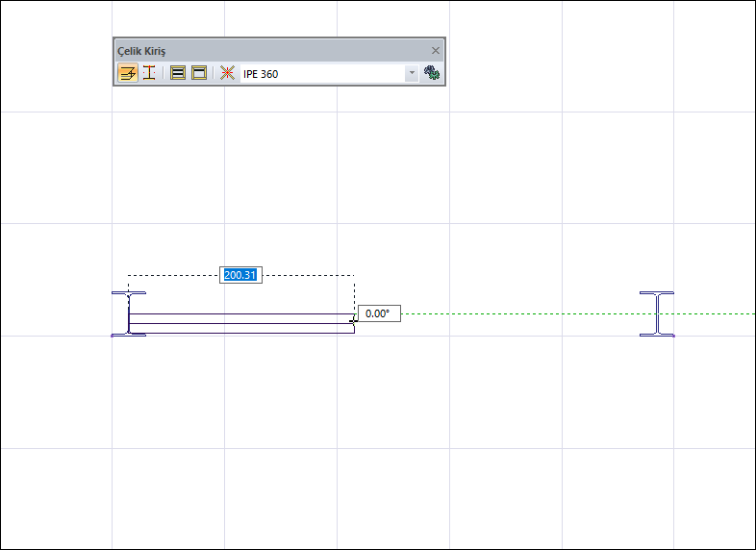Open steel beam settings gear icon
This screenshot has width=756, height=550.
[x=431, y=73]
